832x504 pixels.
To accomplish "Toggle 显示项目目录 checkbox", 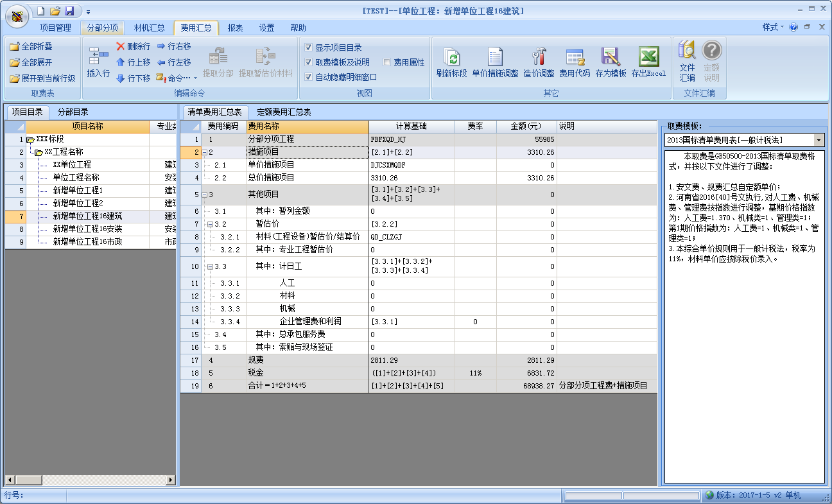I will (x=309, y=48).
